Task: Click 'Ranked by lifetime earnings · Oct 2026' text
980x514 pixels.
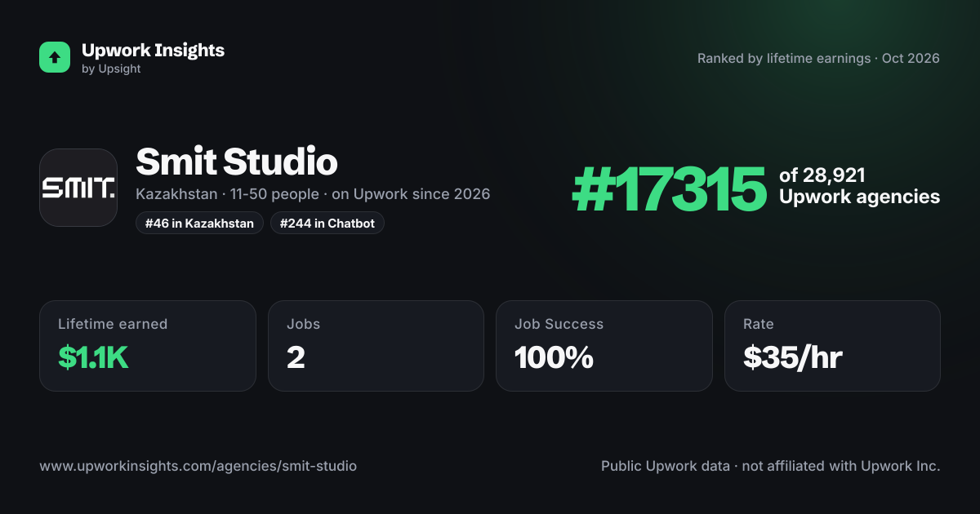Action: click(x=818, y=58)
